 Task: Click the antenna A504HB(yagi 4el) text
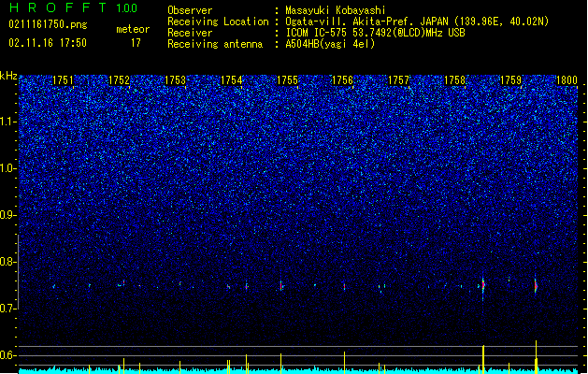click(x=330, y=44)
